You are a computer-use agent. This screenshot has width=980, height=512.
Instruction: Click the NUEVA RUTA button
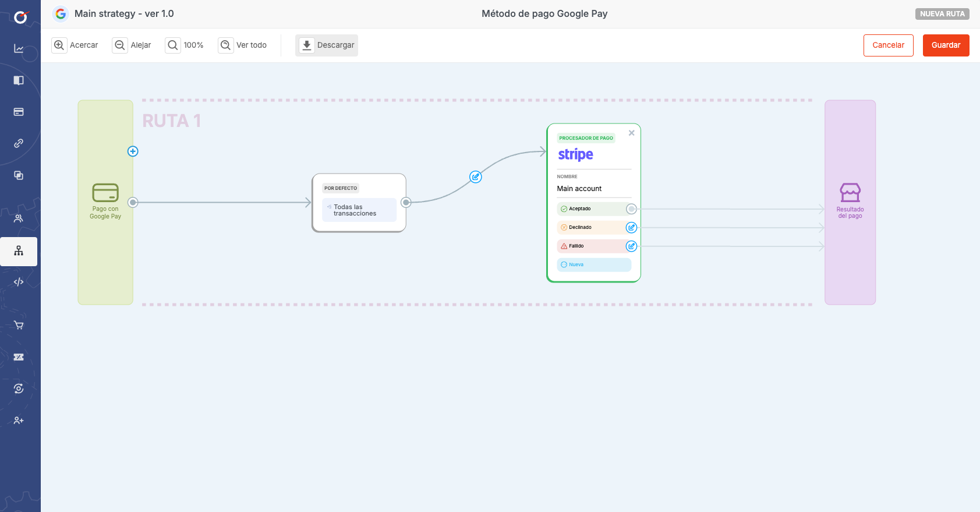(x=942, y=14)
